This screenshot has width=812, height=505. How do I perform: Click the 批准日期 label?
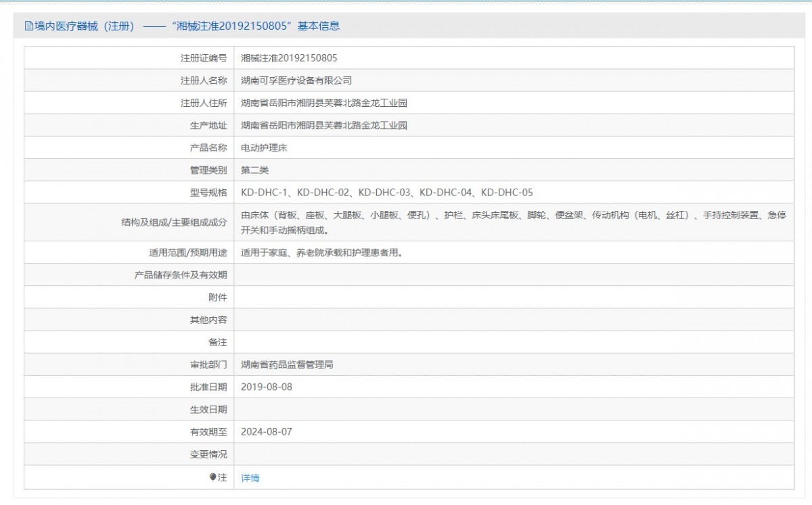tap(208, 387)
